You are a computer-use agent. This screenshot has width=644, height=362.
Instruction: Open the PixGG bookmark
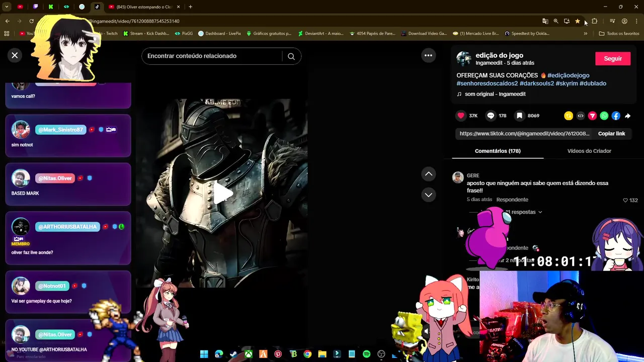[x=184, y=34]
